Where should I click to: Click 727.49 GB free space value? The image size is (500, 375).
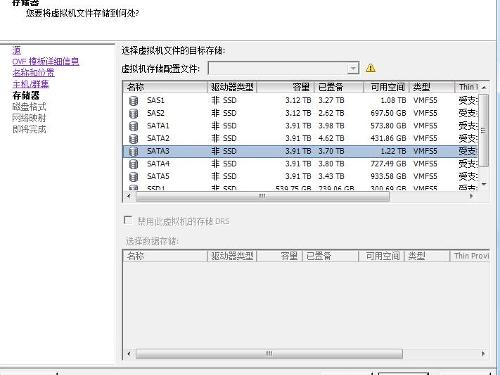(388, 164)
